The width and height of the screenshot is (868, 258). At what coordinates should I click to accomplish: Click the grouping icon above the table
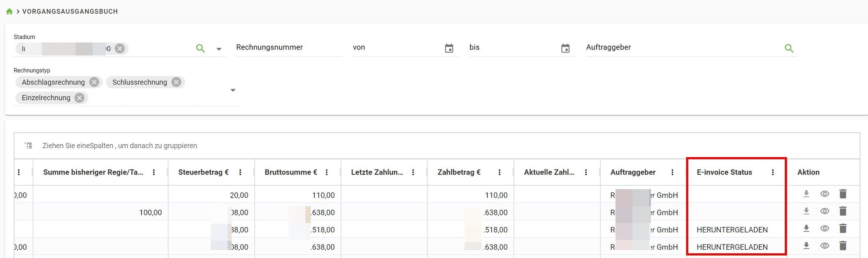click(x=29, y=145)
